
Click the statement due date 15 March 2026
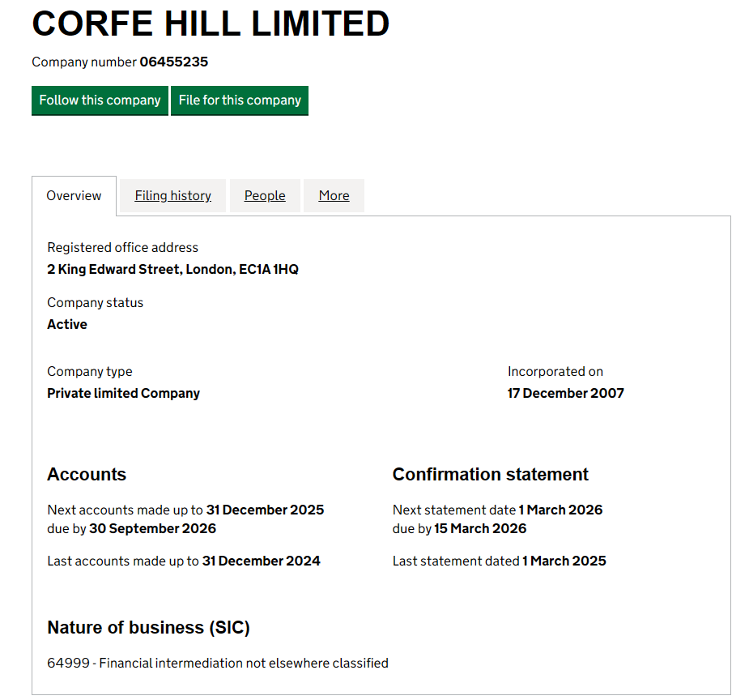tap(480, 529)
